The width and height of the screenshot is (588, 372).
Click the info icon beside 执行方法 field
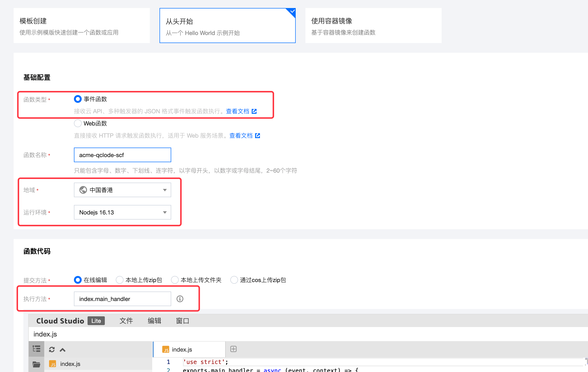tap(180, 299)
